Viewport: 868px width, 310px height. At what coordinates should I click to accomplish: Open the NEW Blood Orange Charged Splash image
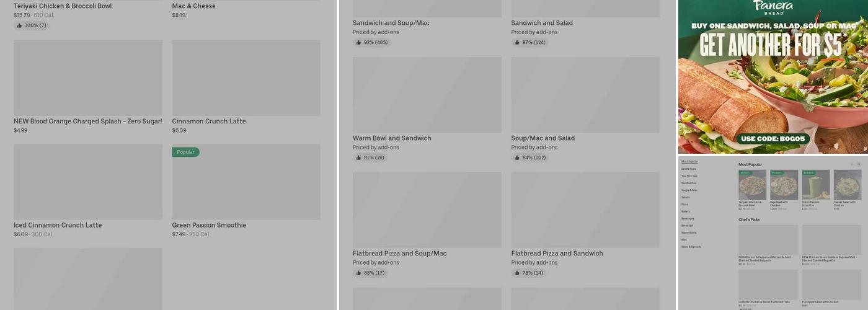coord(88,78)
